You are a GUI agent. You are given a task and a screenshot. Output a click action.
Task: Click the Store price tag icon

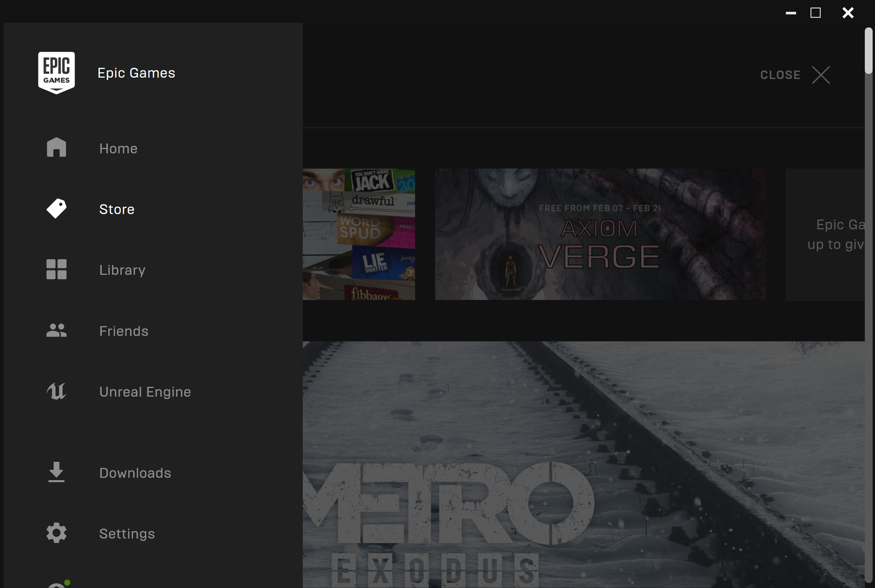(56, 209)
